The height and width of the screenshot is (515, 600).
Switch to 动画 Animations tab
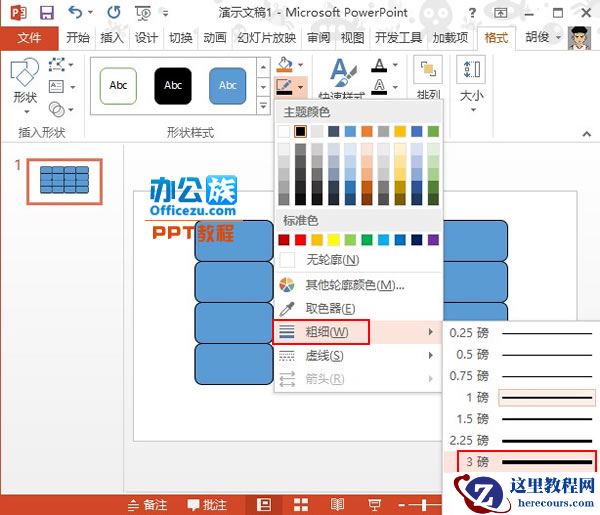tap(215, 38)
